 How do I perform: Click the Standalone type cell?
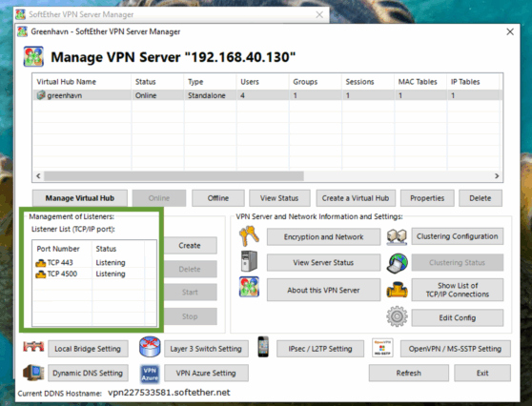click(x=207, y=95)
